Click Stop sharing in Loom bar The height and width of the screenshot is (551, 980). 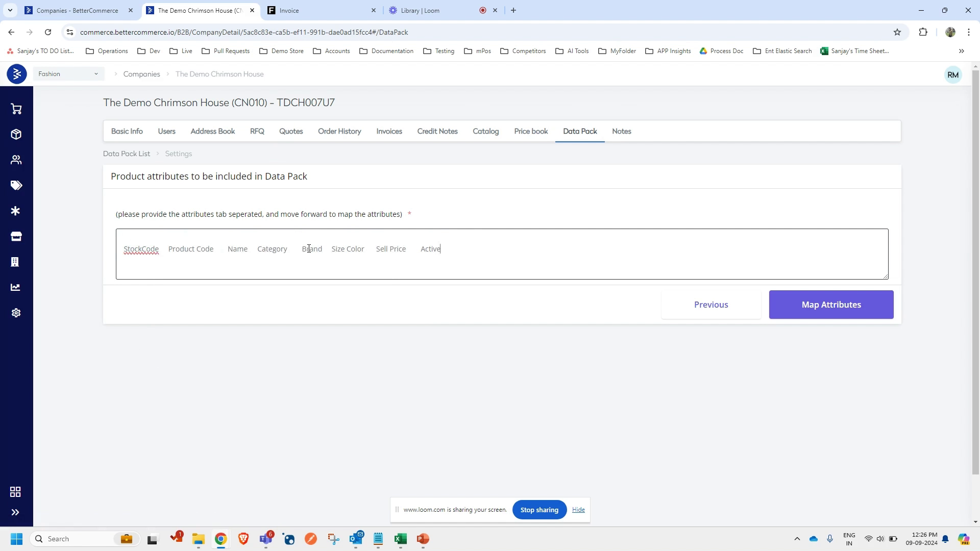pyautogui.click(x=539, y=510)
